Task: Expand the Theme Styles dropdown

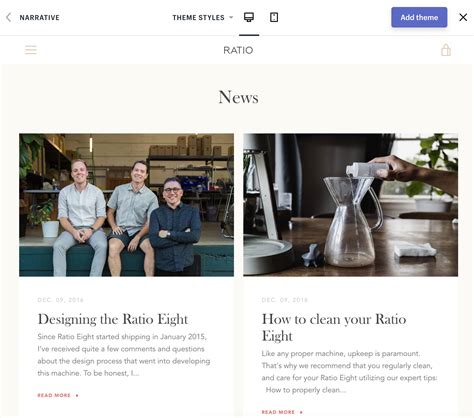Action: pyautogui.click(x=203, y=18)
